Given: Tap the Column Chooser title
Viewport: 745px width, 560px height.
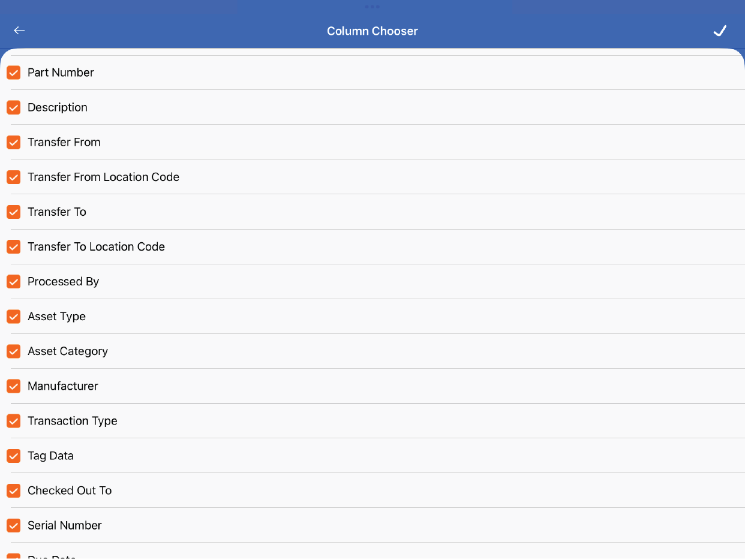Looking at the screenshot, I should (372, 31).
